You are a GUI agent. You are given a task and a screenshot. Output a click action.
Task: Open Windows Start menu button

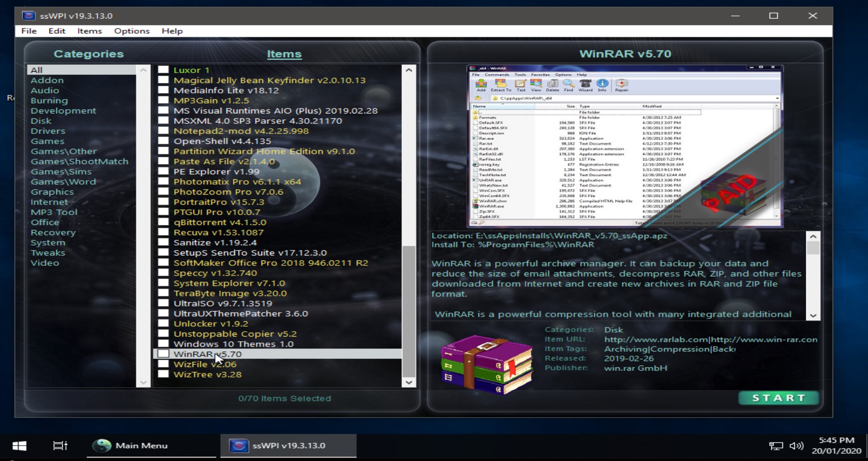19,446
